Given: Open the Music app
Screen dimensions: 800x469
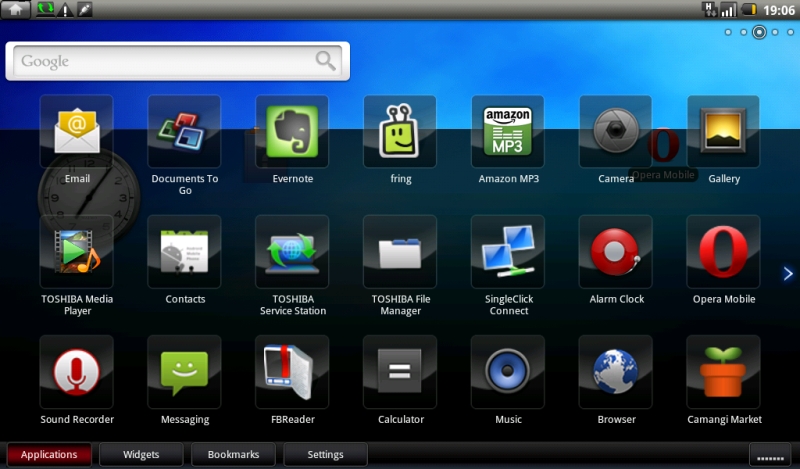Looking at the screenshot, I should click(508, 372).
